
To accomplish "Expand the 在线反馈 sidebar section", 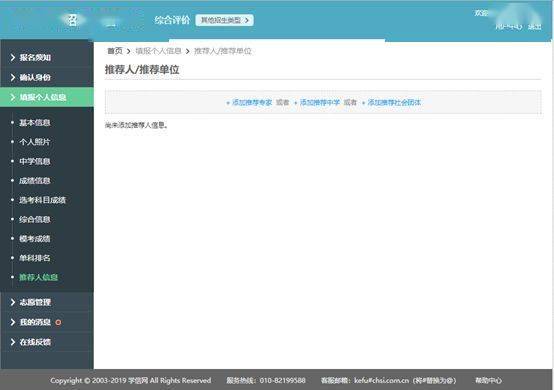I will pos(47,342).
